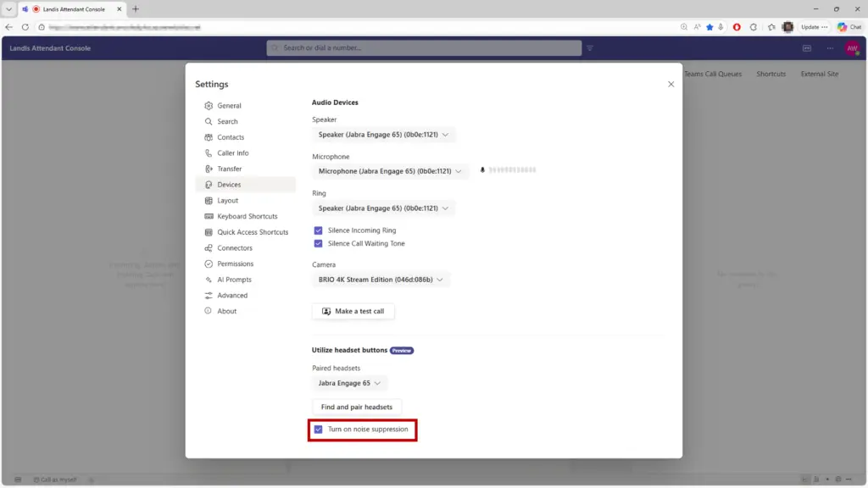
Task: Click the bookmark star in address bar
Action: [709, 27]
